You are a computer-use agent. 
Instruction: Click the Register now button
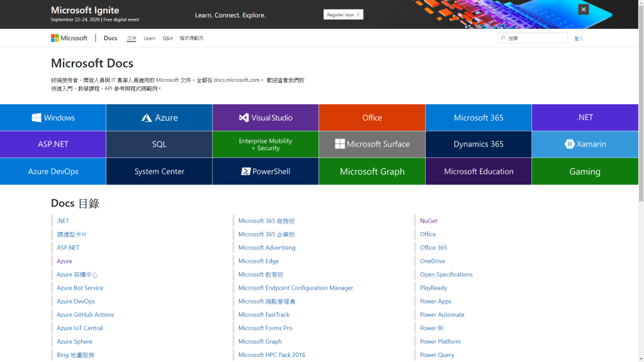[x=343, y=15]
